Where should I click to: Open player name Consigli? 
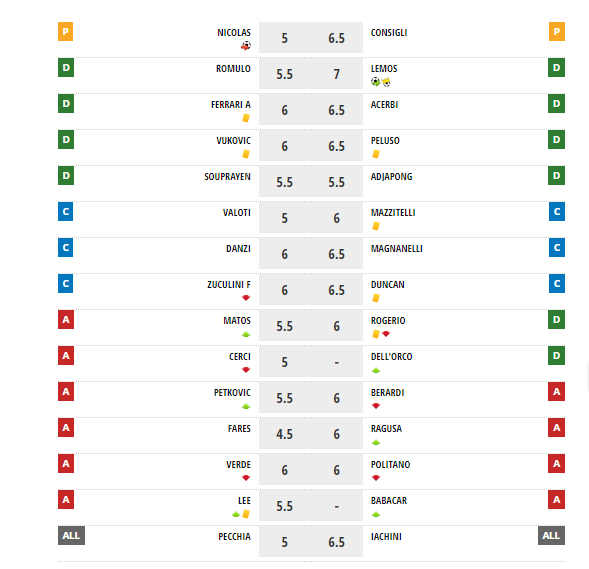(389, 33)
